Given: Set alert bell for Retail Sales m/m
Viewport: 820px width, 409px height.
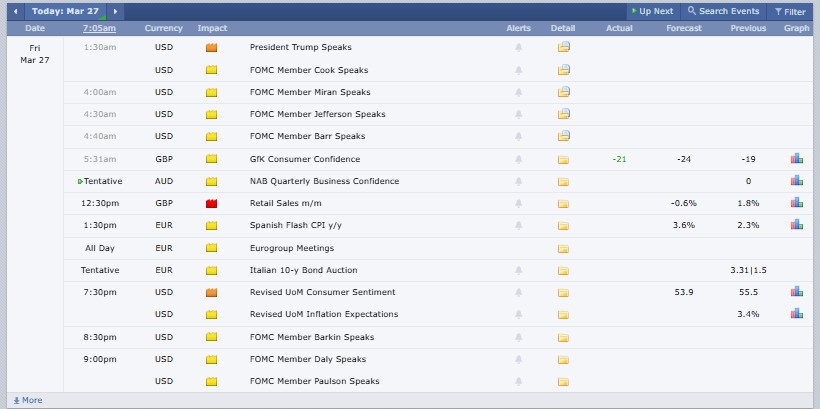Looking at the screenshot, I should point(518,203).
